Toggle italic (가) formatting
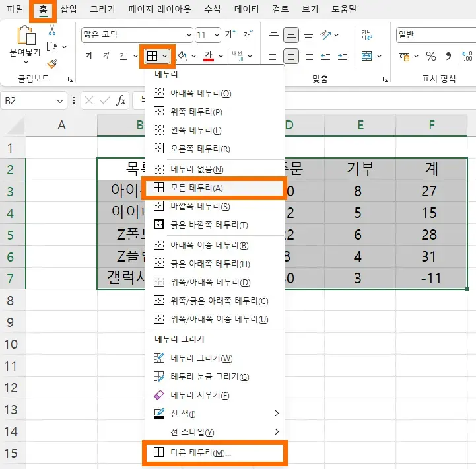This screenshot has width=476, height=469. (x=106, y=56)
